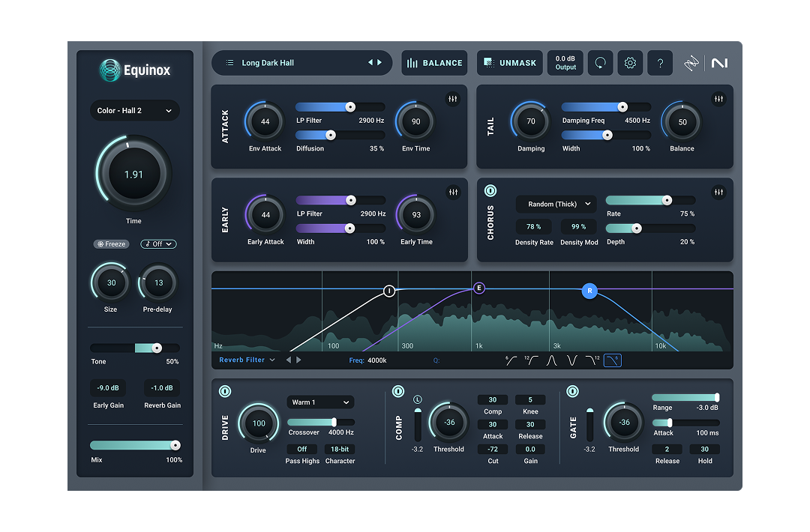Open Attack panel advanced settings icon
The height and width of the screenshot is (532, 810).
click(452, 99)
